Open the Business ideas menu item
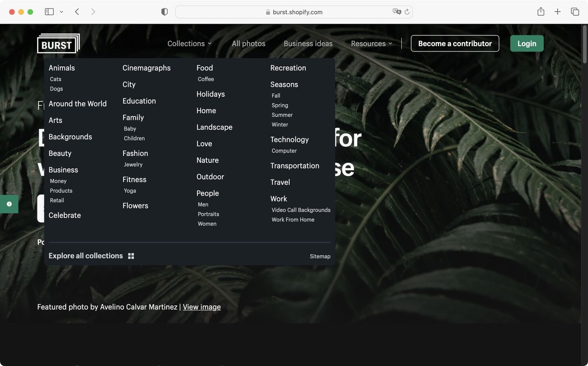This screenshot has width=588, height=366. 308,44
